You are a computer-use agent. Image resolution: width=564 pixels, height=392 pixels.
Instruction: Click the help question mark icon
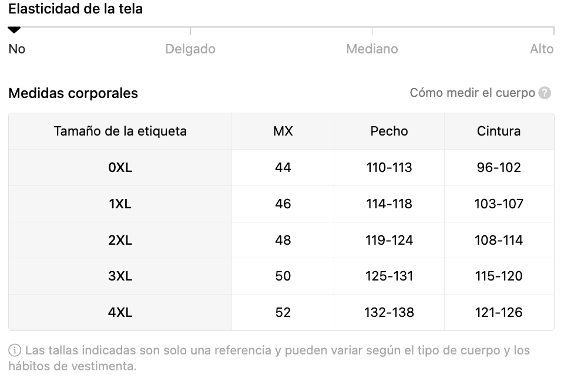tap(545, 93)
